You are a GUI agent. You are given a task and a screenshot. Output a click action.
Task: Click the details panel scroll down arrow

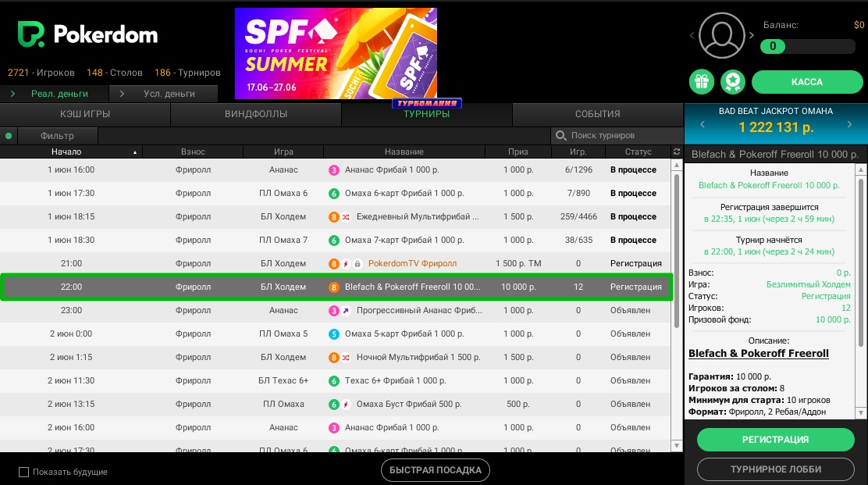tap(861, 412)
